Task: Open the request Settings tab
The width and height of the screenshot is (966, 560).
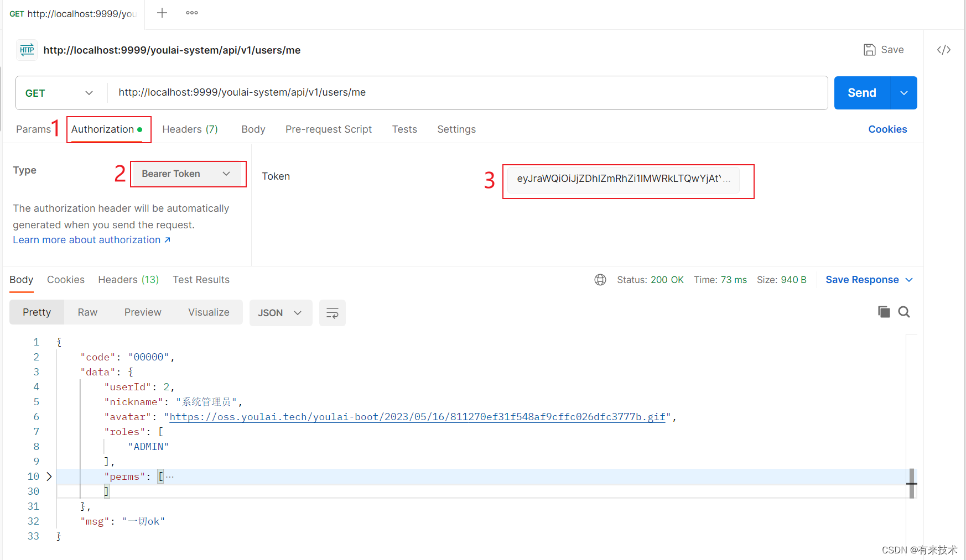Action: click(456, 129)
